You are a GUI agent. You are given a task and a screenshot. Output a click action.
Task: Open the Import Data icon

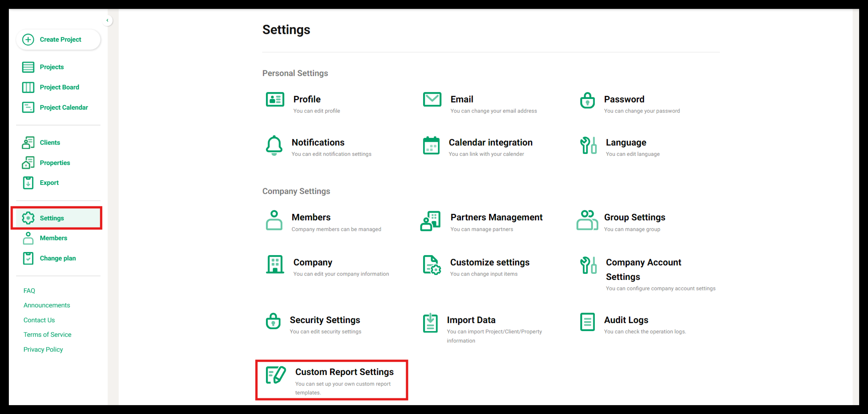430,323
